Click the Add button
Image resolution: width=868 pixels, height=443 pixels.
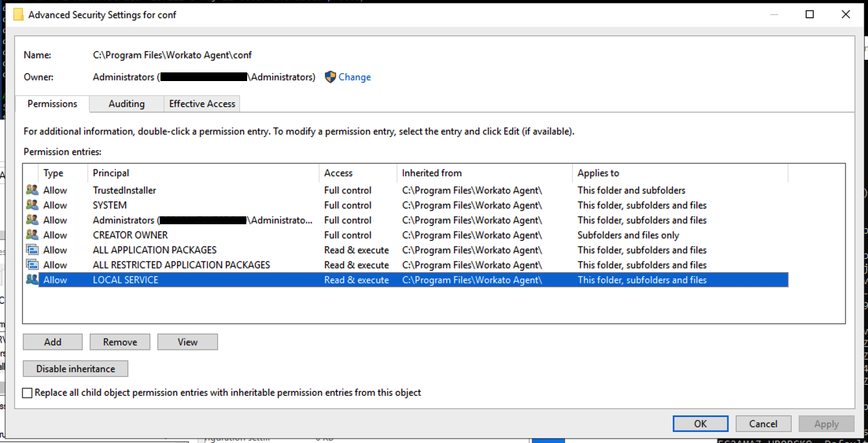(53, 341)
